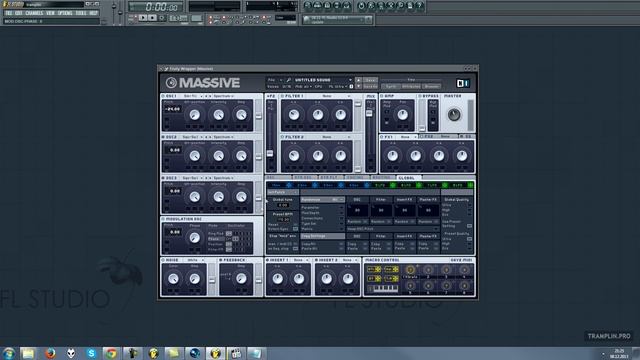Screen dimensions: 640x360
Task: Open OSC2 Spectrum mode dropdown
Action: coord(224,137)
